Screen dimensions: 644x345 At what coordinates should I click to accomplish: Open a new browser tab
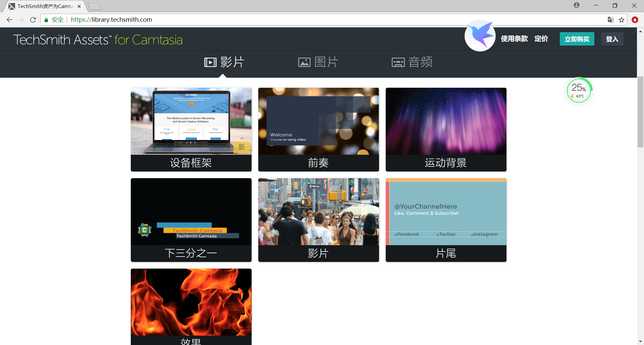pos(95,6)
